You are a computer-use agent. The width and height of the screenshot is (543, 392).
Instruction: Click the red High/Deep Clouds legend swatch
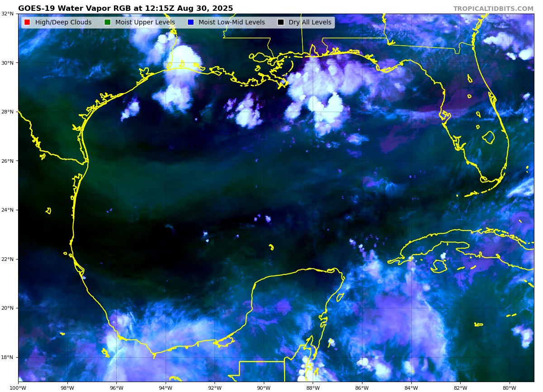tap(27, 22)
